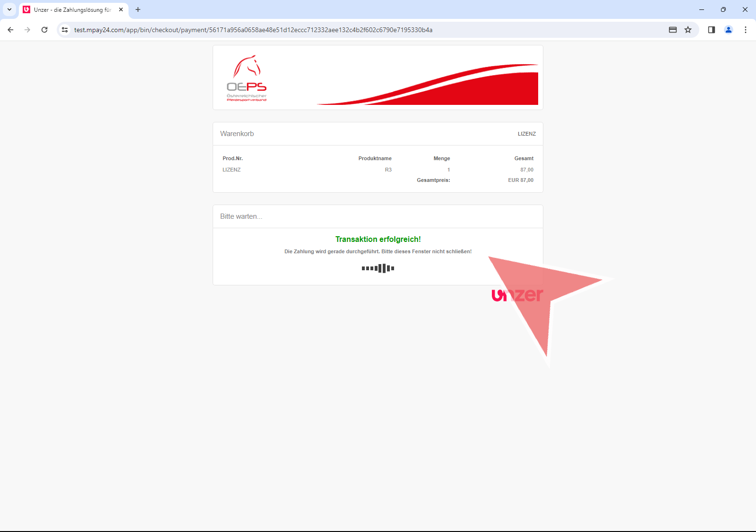Viewport: 756px width, 532px height.
Task: Click the Warenkorb header
Action: (x=237, y=134)
